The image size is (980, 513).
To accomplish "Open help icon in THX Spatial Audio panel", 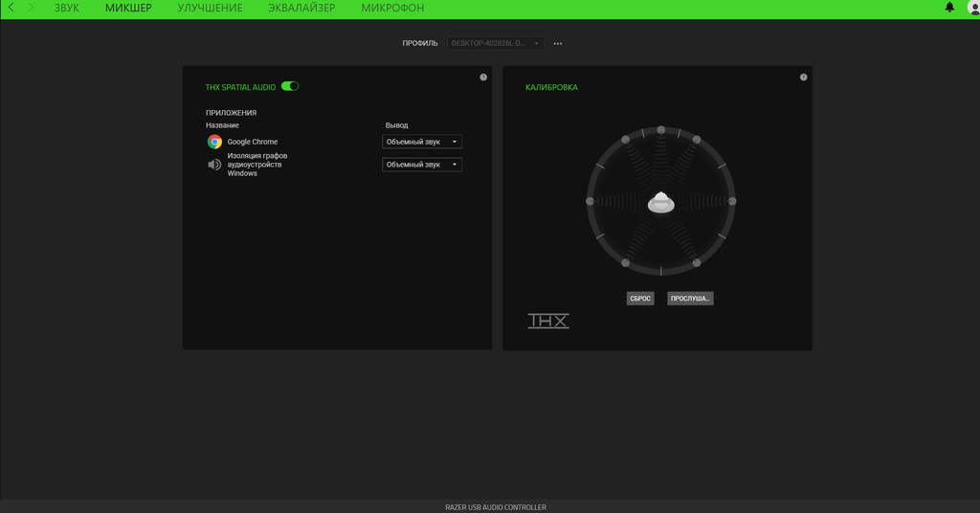I will 483,78.
